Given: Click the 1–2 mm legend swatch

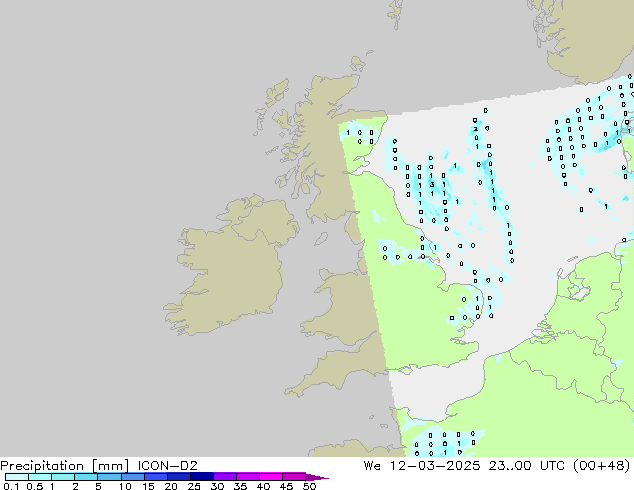Looking at the screenshot, I should click(x=63, y=477).
